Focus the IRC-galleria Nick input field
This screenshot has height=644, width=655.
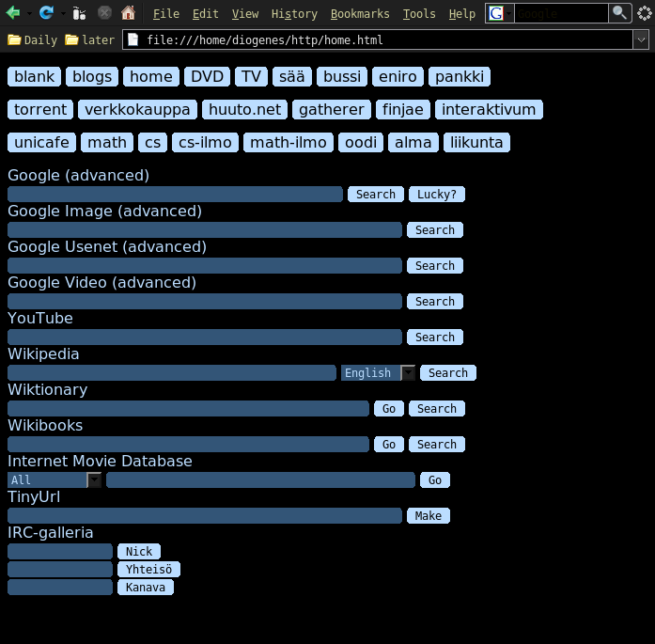[x=60, y=552]
